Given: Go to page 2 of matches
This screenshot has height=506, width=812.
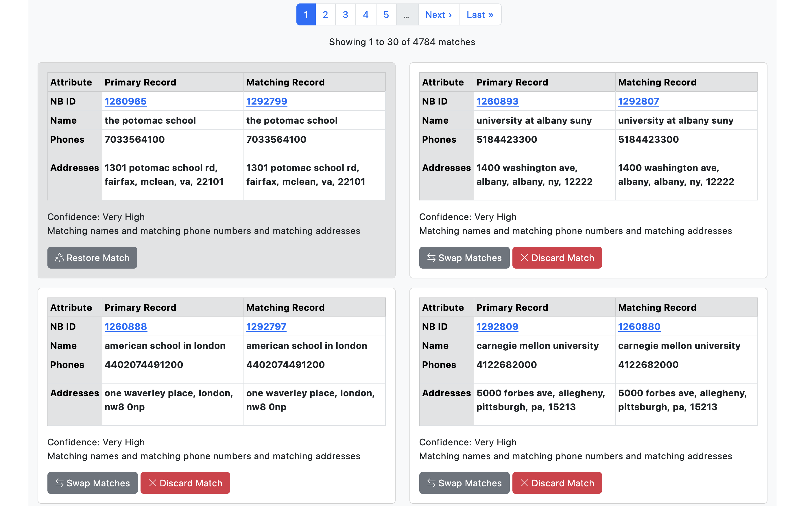Looking at the screenshot, I should (x=325, y=15).
